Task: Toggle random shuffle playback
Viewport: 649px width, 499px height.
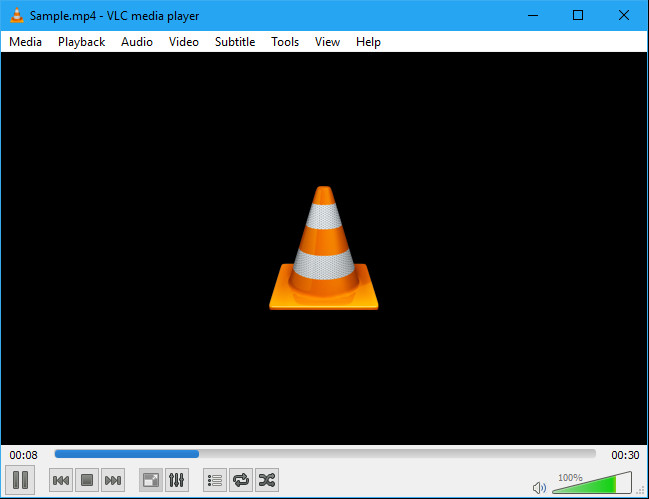Action: coord(267,480)
